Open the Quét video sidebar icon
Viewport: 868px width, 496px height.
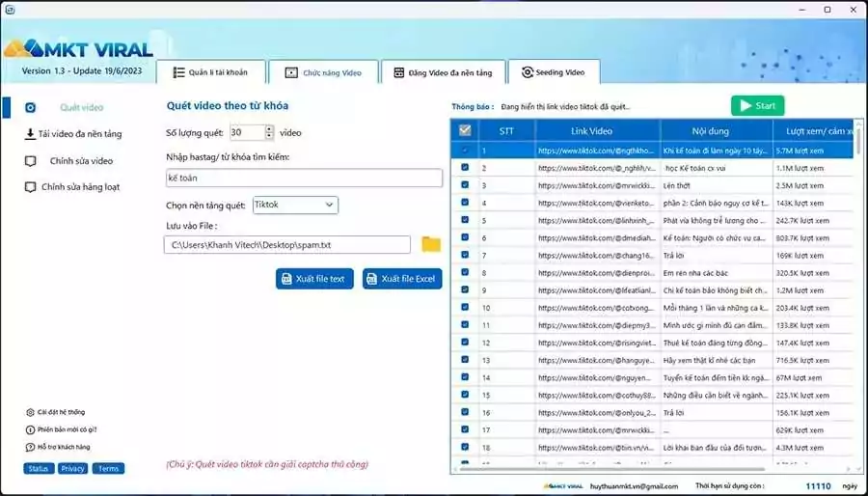click(x=31, y=107)
